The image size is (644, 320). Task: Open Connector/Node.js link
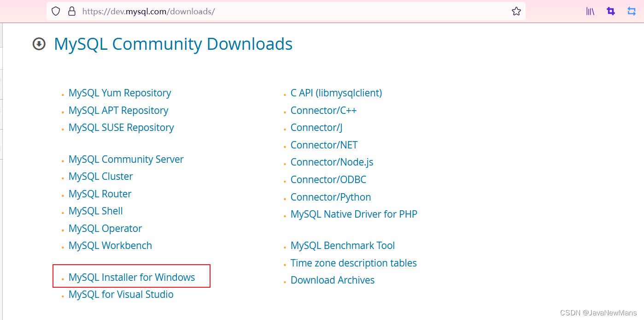(x=332, y=162)
